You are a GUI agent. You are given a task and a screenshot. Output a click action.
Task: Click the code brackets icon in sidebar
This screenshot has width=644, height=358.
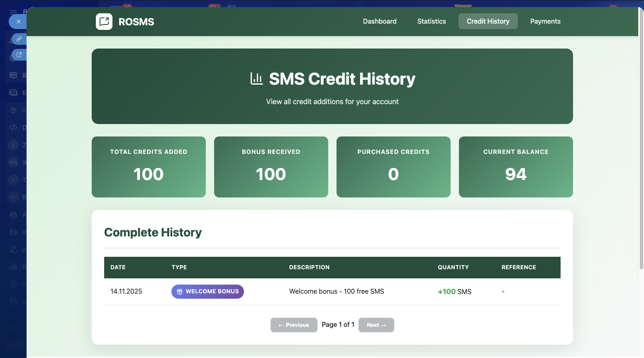click(x=13, y=127)
